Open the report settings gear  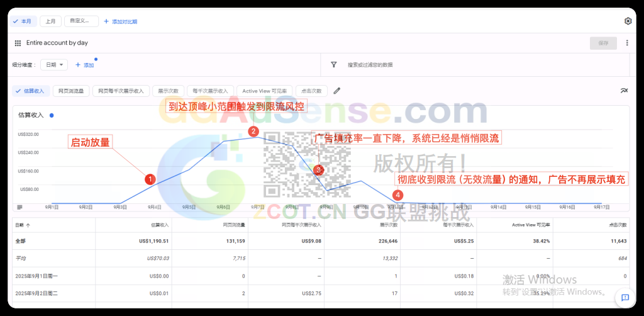click(x=628, y=21)
